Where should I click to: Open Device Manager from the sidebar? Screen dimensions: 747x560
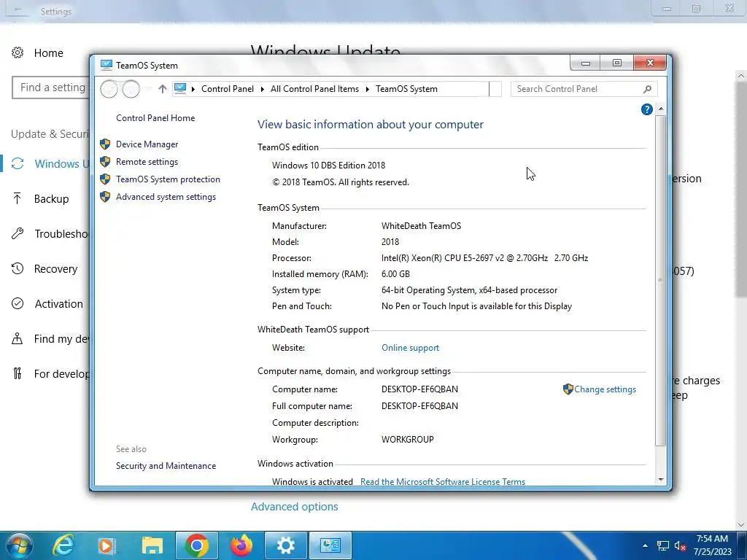[x=147, y=144]
